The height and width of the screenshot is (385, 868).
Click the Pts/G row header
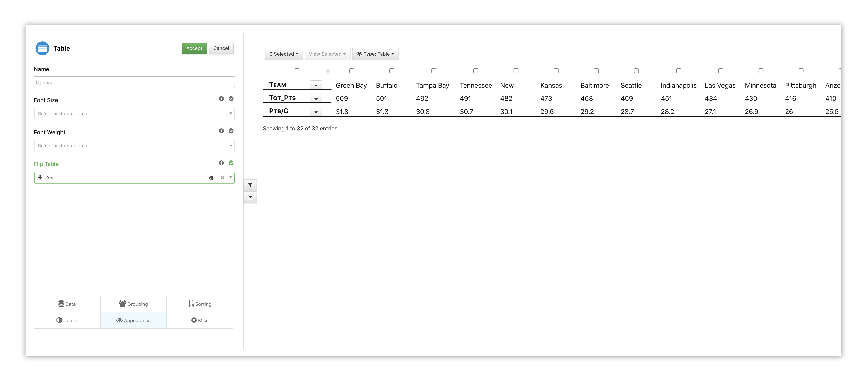[x=279, y=111]
